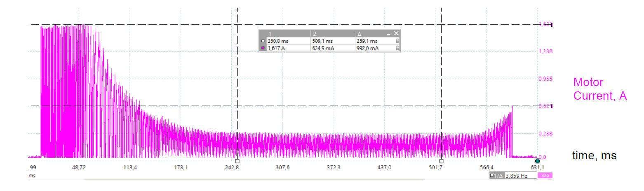
Task: Click the magenta channel marker in legend
Action: (263, 48)
